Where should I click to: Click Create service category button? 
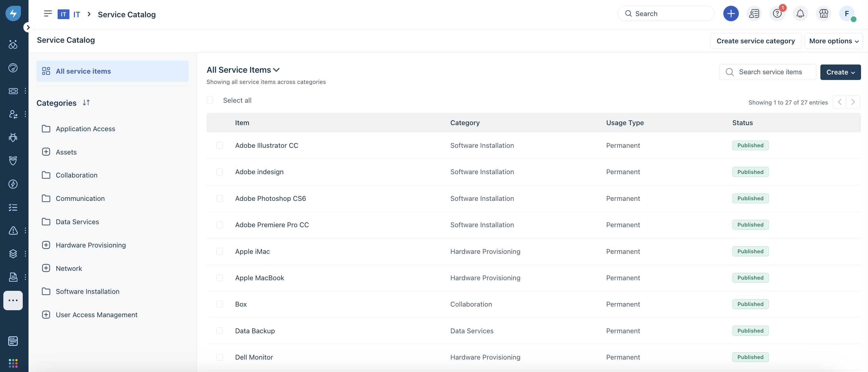pyautogui.click(x=755, y=41)
